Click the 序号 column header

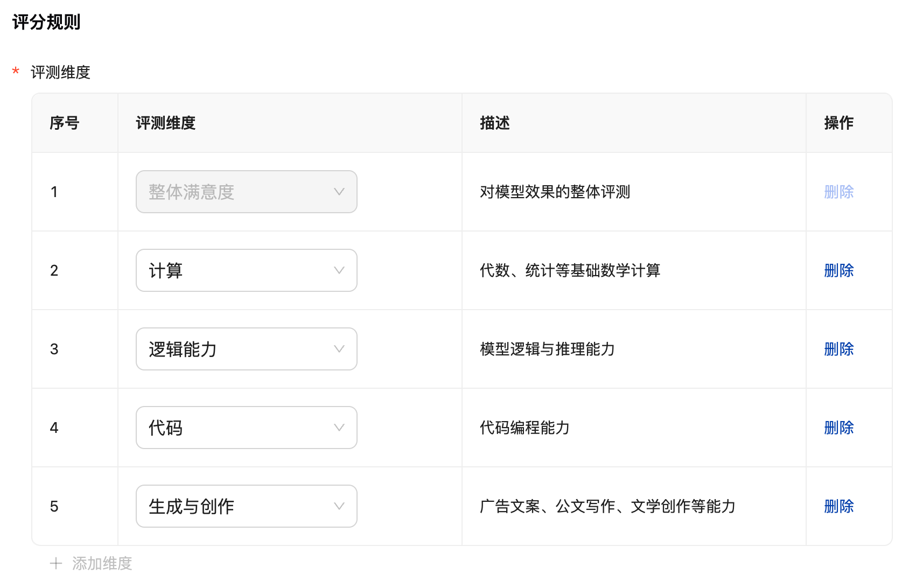[x=65, y=123]
